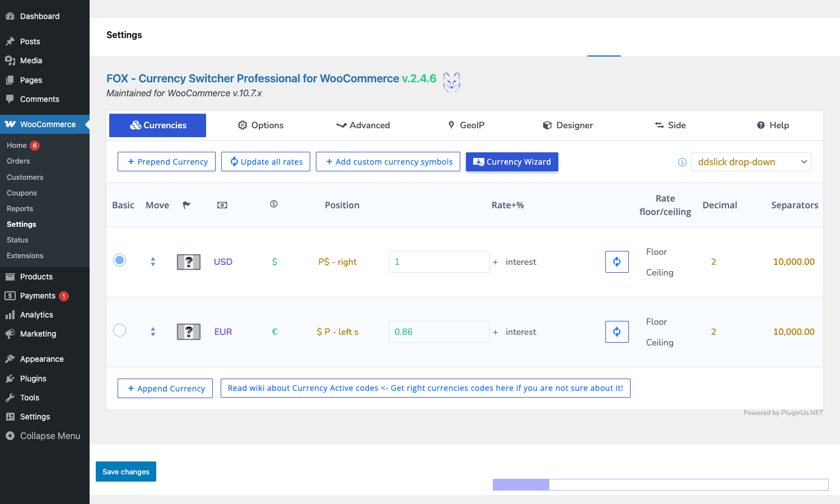Click the EUR rate input field

440,332
